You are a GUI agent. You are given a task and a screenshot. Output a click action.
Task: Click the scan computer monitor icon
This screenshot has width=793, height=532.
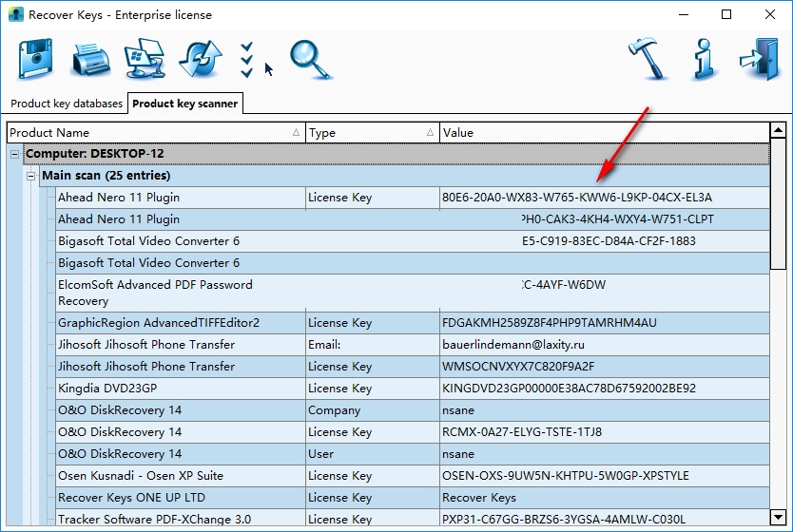pyautogui.click(x=145, y=60)
